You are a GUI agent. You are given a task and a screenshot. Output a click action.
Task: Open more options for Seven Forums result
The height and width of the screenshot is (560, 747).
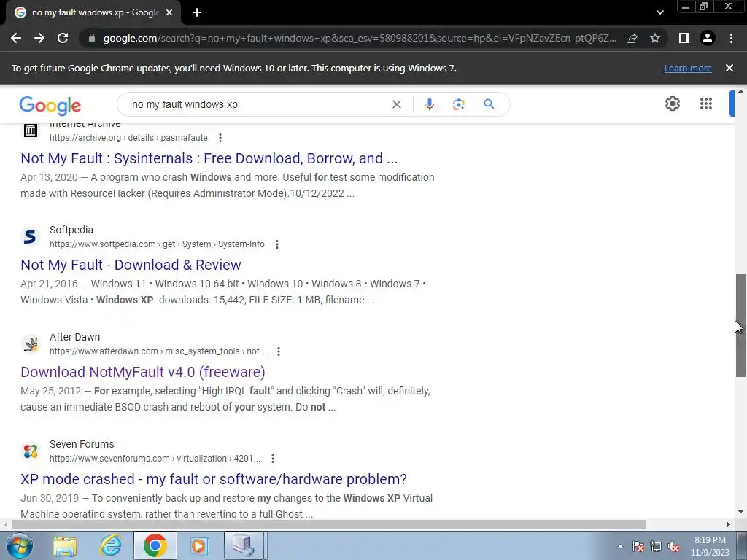[273, 459]
